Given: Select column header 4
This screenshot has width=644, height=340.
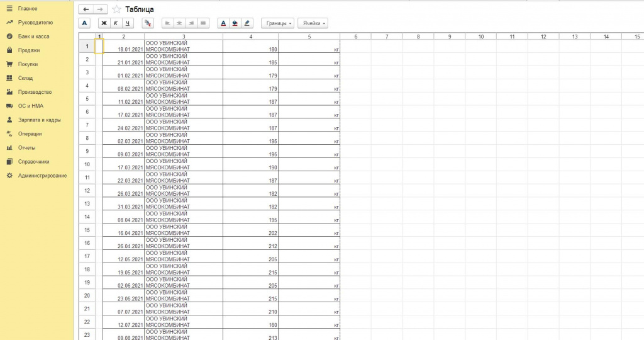Looking at the screenshot, I should [250, 37].
